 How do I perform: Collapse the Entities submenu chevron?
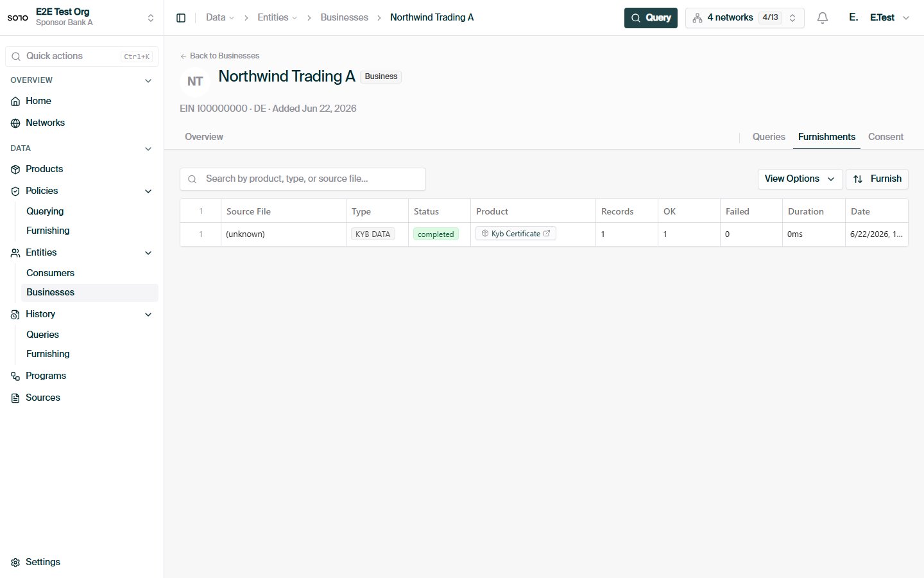tap(148, 253)
